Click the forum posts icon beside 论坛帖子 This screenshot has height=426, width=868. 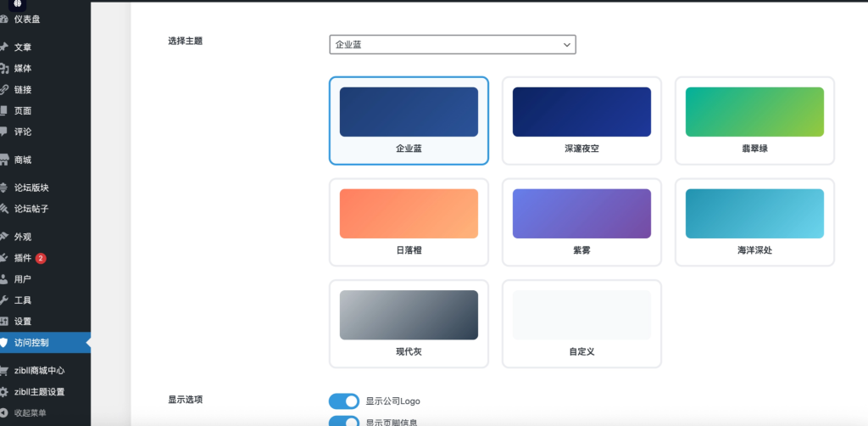pos(3,209)
